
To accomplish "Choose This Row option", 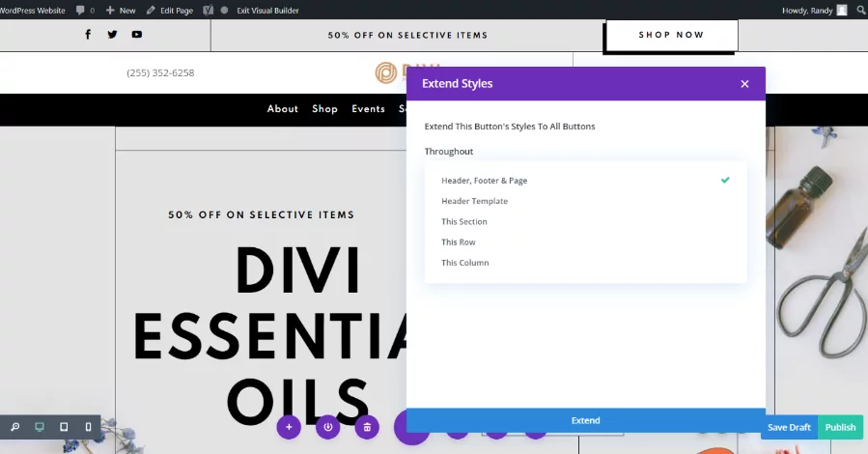I will point(586,241).
